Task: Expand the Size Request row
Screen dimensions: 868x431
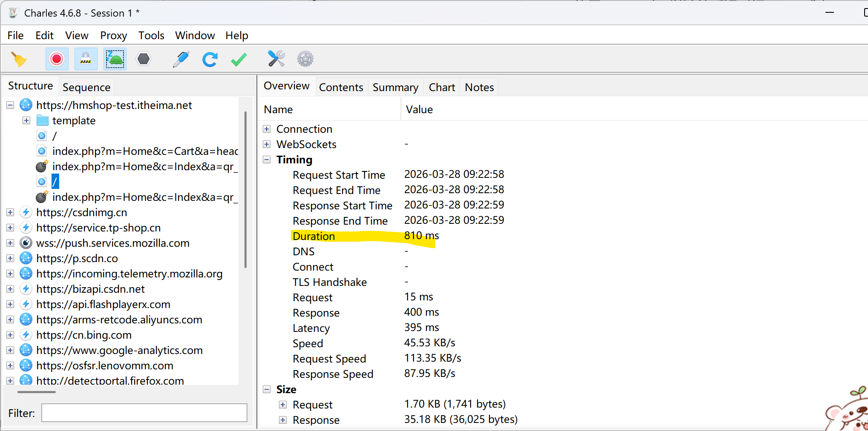Action: pos(283,405)
